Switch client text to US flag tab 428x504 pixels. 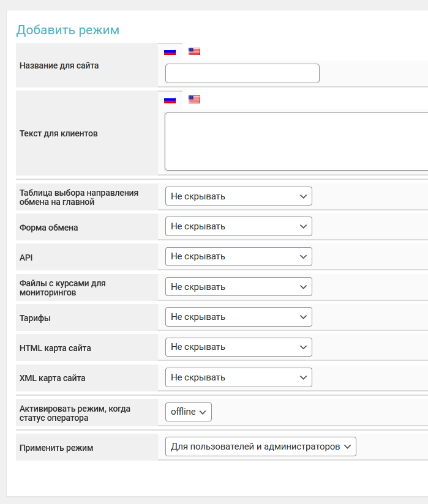pos(194,100)
